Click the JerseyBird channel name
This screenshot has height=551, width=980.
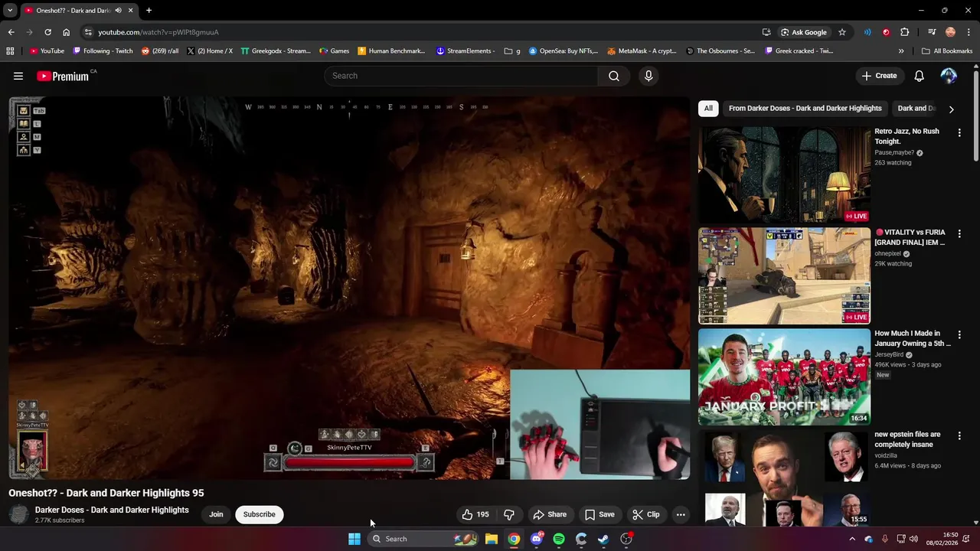click(889, 355)
